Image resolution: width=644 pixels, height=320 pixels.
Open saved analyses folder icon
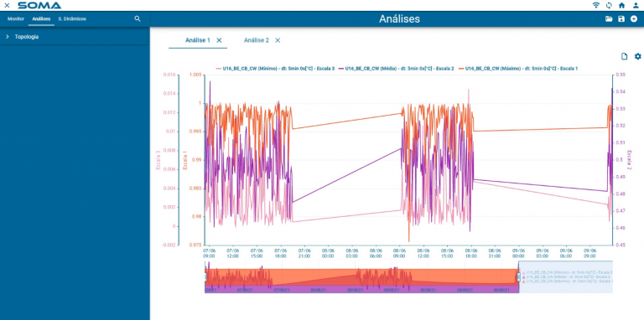[609, 19]
